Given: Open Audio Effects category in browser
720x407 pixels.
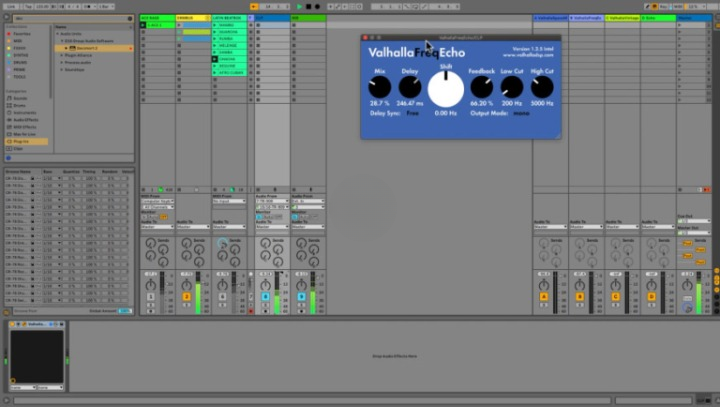Looking at the screenshot, I should (x=26, y=120).
